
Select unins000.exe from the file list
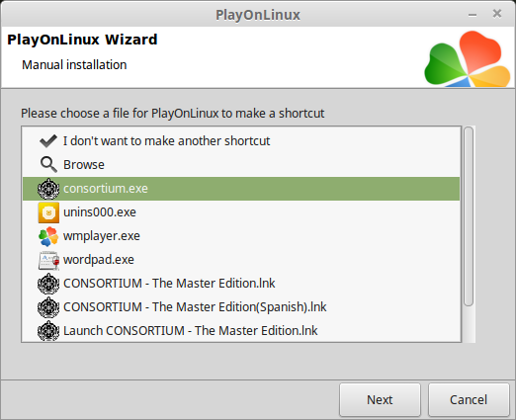[x=241, y=212]
